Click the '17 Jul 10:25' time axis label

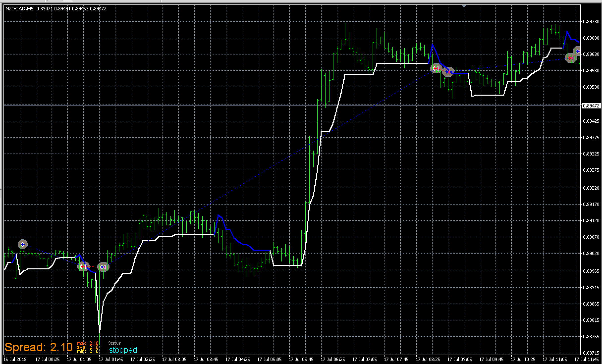pyautogui.click(x=523, y=359)
